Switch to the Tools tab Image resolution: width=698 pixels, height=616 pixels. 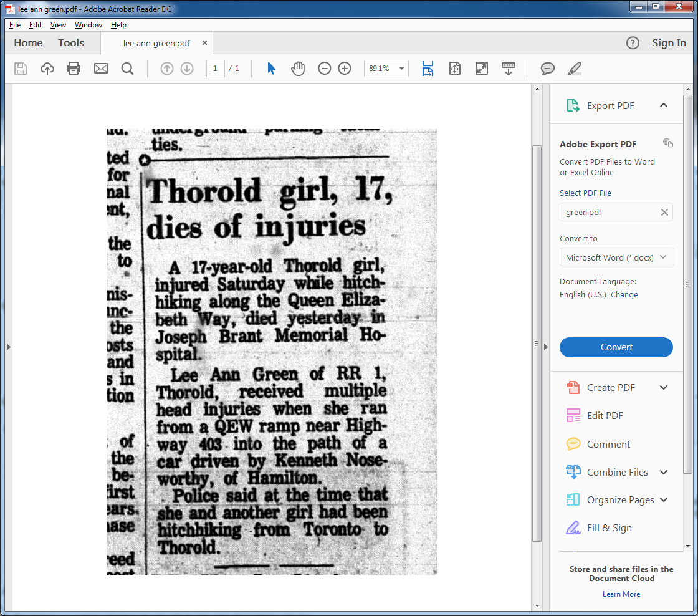click(x=71, y=43)
